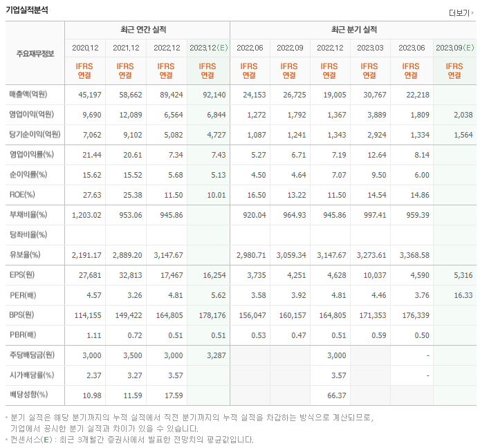Click the 영업이익률(%) row label
Viewport: 480px width, 448px height.
pyautogui.click(x=32, y=155)
